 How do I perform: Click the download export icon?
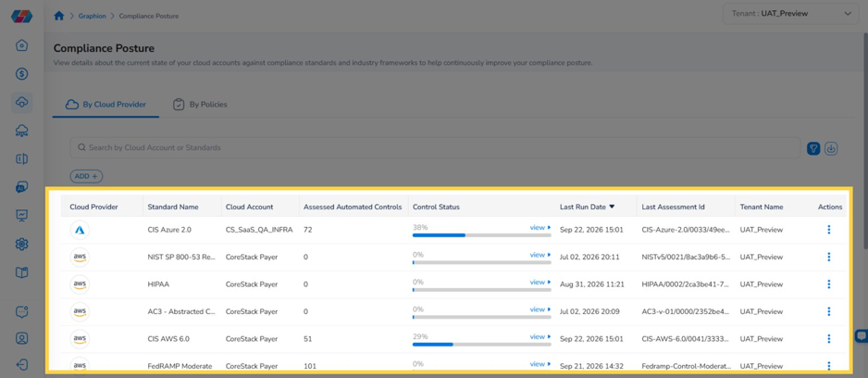831,148
